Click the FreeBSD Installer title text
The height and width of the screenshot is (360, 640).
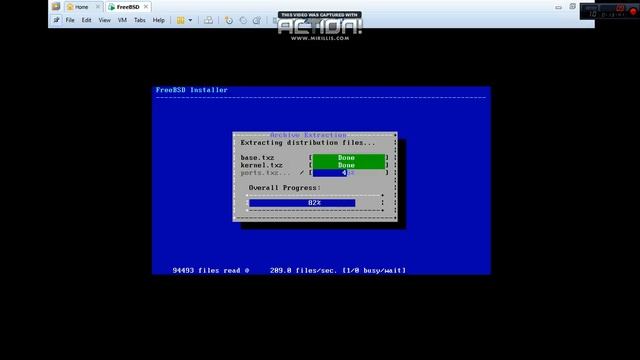point(191,90)
